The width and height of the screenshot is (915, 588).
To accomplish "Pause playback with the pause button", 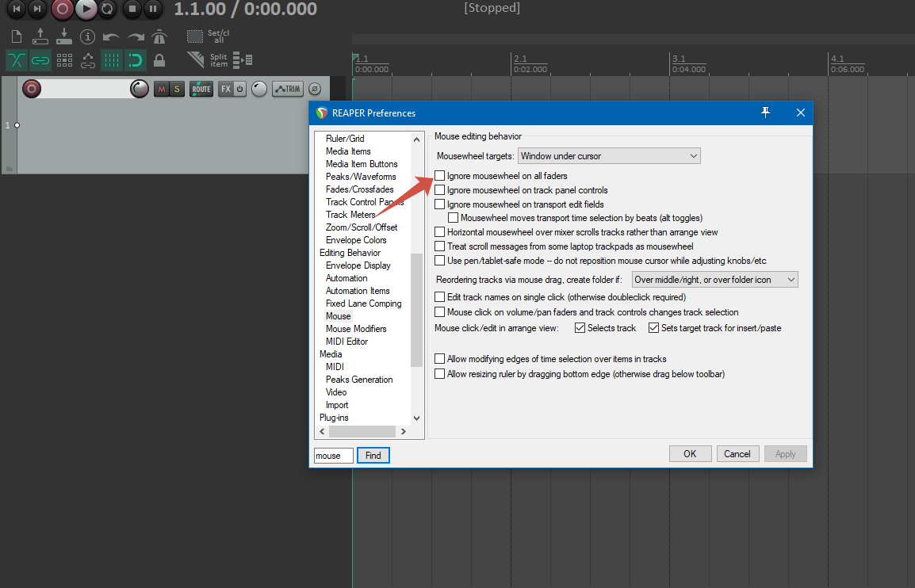I will pos(153,8).
